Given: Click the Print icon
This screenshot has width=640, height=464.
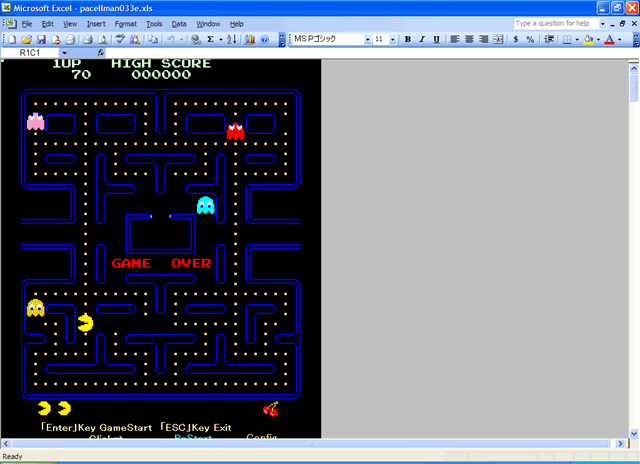Looking at the screenshot, I should [87, 39].
